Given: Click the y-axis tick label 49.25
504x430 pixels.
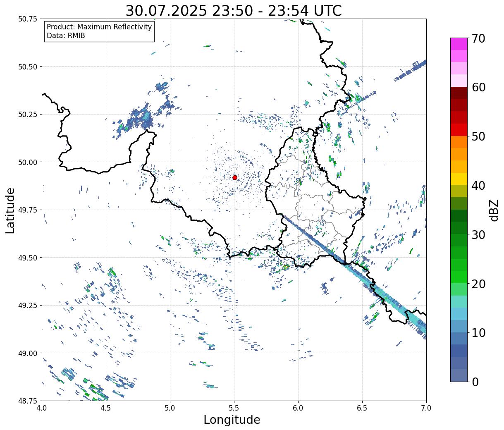Looking at the screenshot, I should tap(29, 306).
